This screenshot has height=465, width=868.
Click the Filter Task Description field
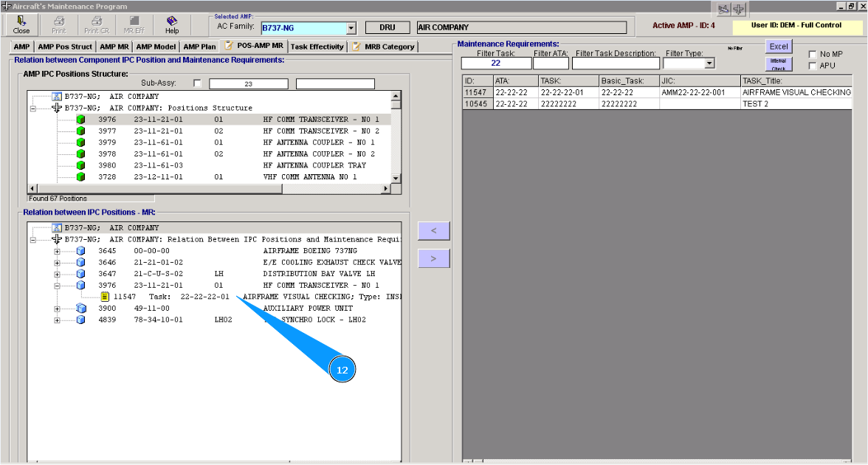pyautogui.click(x=615, y=63)
